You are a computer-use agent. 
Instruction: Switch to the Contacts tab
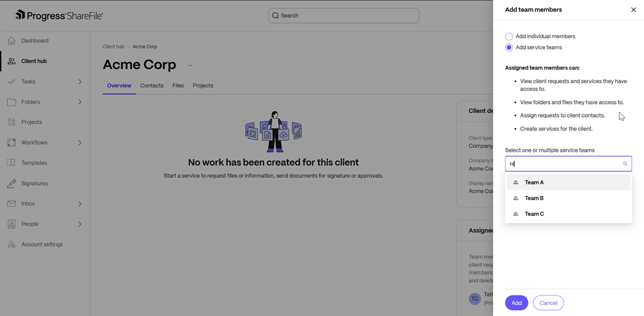pos(152,85)
